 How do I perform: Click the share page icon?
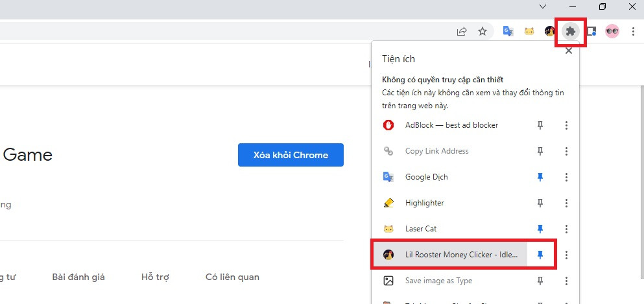[x=462, y=31]
